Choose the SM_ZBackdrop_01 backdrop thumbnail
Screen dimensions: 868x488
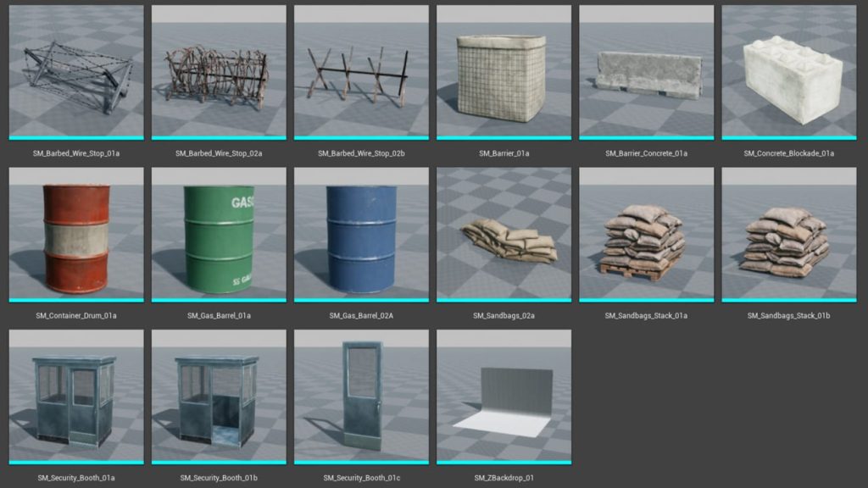pyautogui.click(x=504, y=397)
